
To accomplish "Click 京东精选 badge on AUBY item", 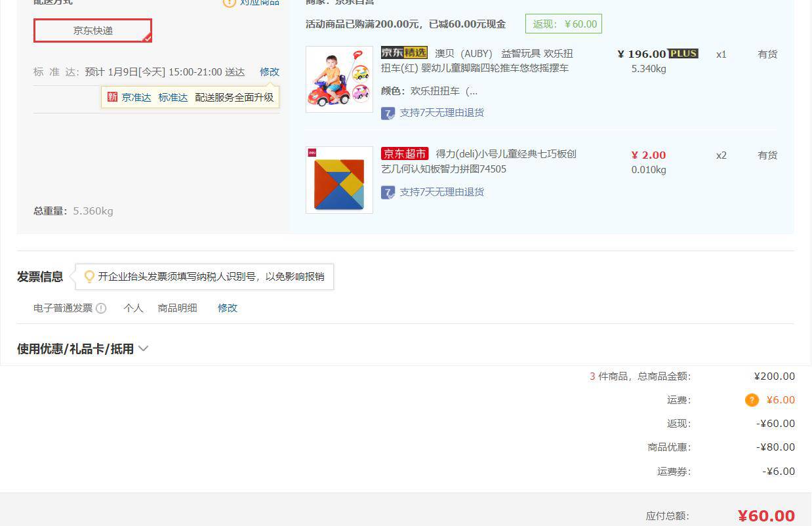I will tap(404, 53).
